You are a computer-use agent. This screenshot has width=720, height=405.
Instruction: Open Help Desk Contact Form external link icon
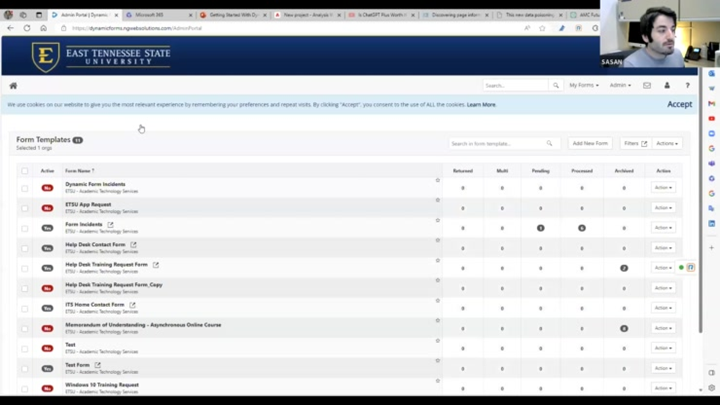133,245
